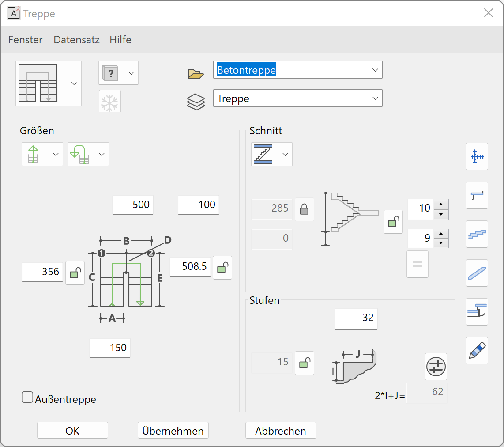Click the layers stack icon
This screenshot has width=504, height=447.
pyautogui.click(x=196, y=102)
